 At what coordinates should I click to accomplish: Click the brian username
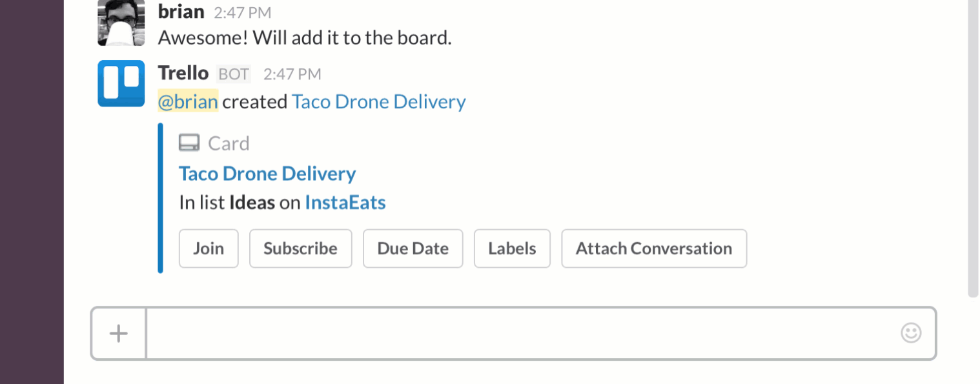coord(181,11)
